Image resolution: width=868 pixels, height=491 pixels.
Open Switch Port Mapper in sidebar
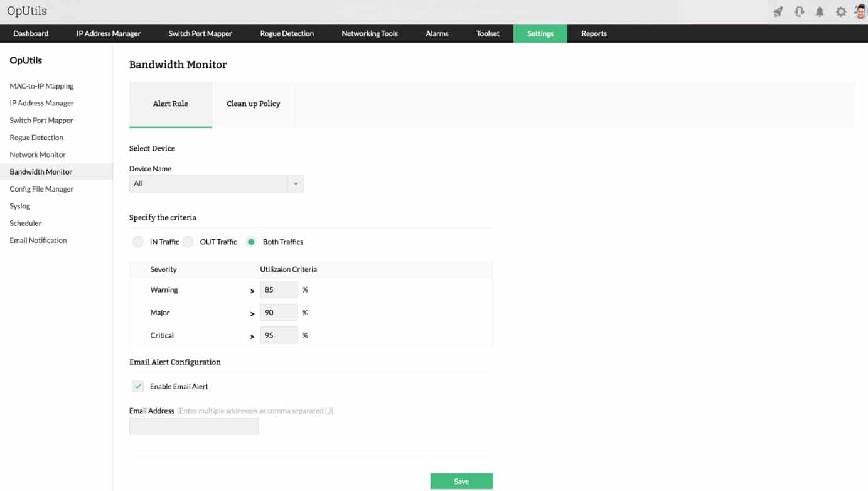41,121
